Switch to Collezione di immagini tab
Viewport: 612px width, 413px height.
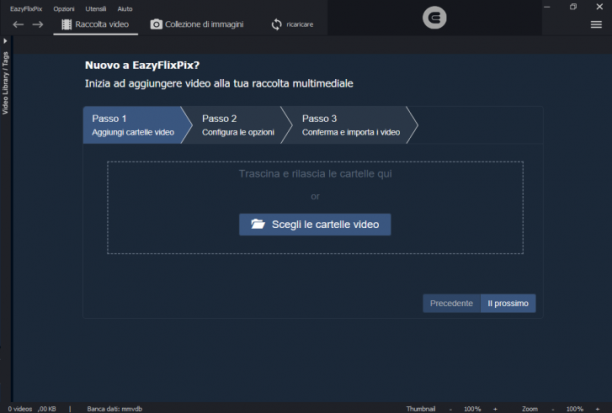(197, 24)
